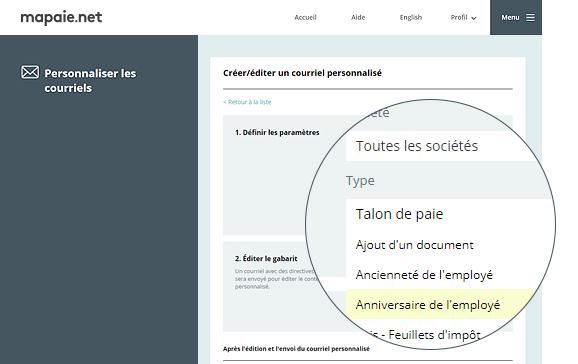This screenshot has width=578, height=364.
Task: Open the Menu button
Action: click(516, 17)
